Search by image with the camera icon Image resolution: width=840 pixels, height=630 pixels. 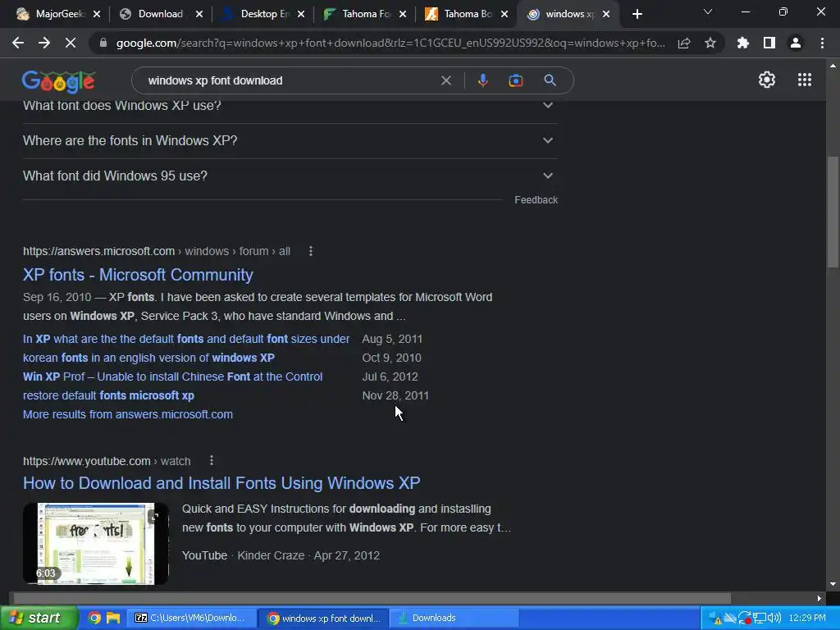[515, 80]
